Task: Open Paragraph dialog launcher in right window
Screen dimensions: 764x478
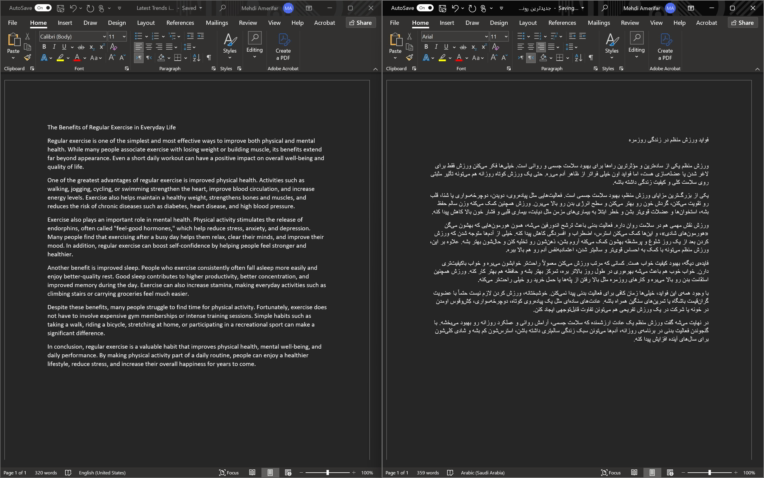Action: 595,69
